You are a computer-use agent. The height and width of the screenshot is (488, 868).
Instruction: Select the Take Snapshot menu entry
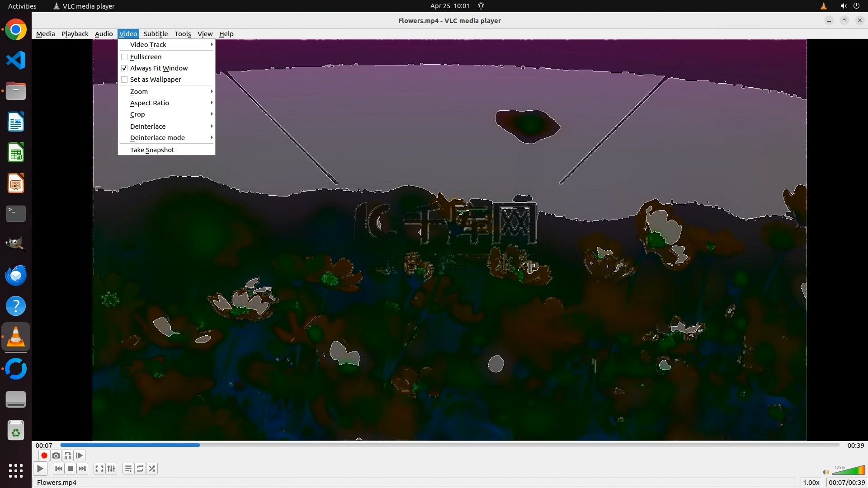[152, 150]
